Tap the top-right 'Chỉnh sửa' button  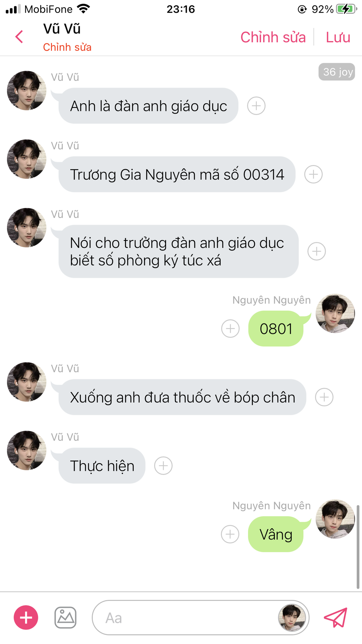click(x=273, y=37)
